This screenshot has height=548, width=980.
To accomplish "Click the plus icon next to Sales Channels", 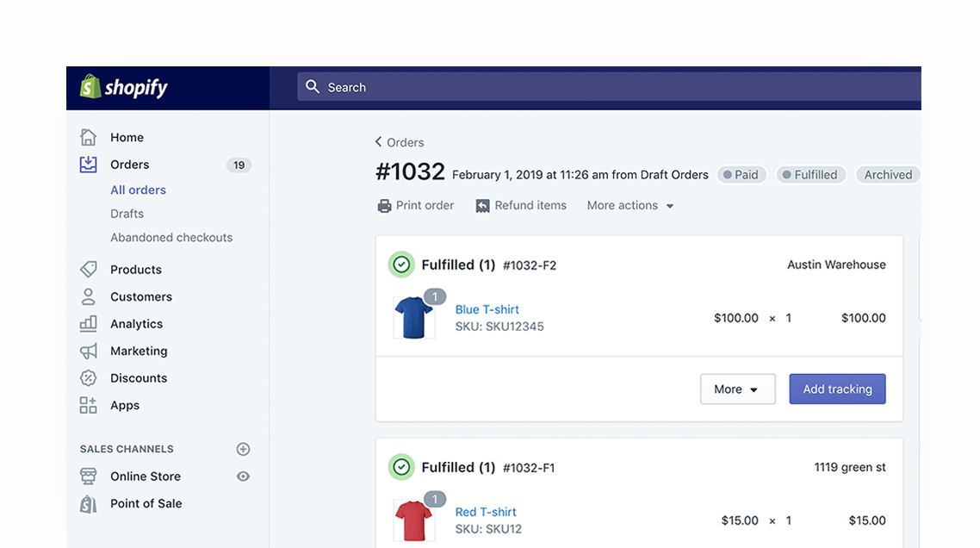I will pyautogui.click(x=243, y=449).
